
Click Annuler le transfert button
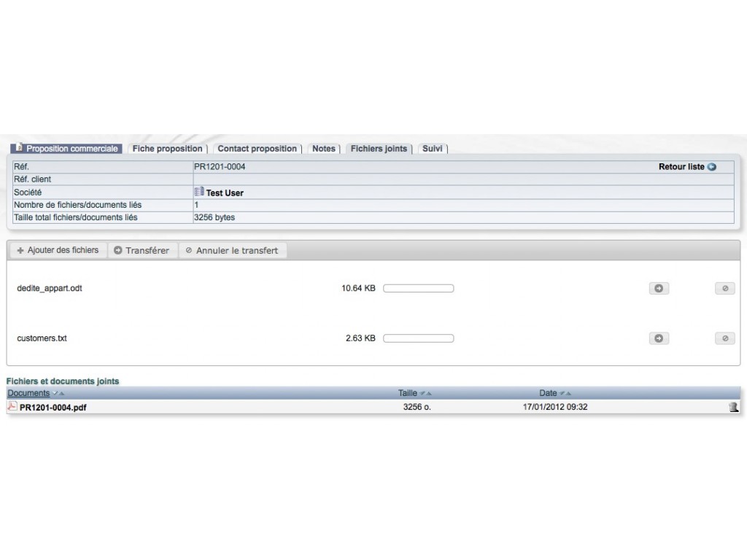232,250
